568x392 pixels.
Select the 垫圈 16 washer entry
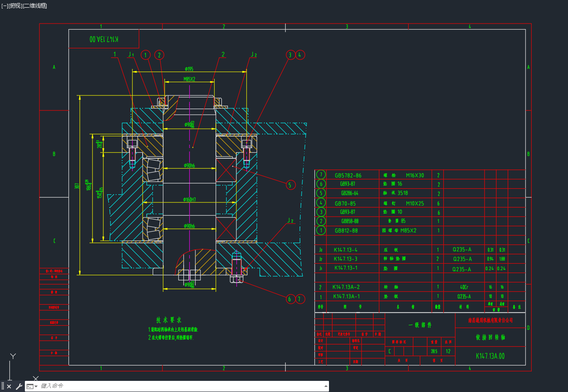(393, 184)
